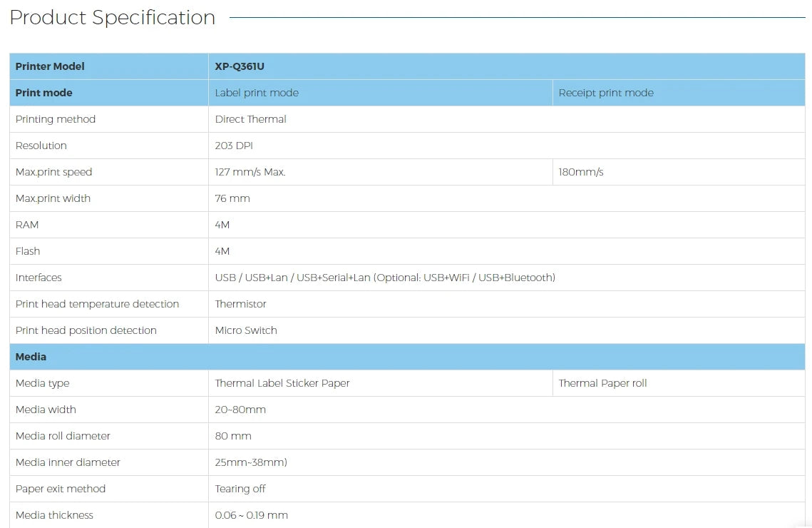Click the RAM row label
Screen dimensions: 812x528
27,225
